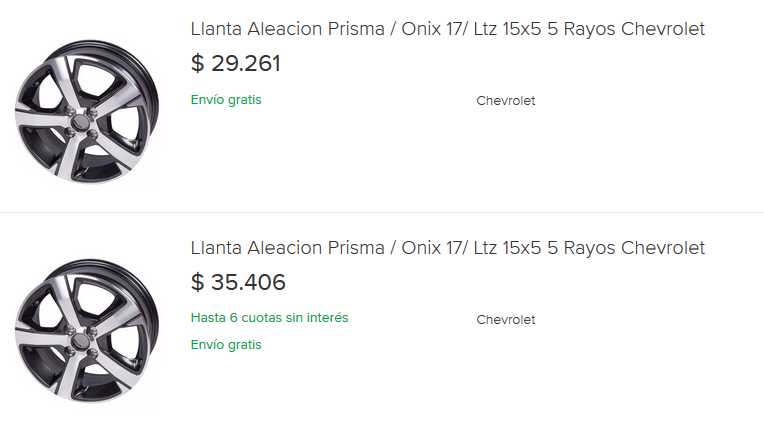Click Envío gratis under the $29.261 price

226,100
